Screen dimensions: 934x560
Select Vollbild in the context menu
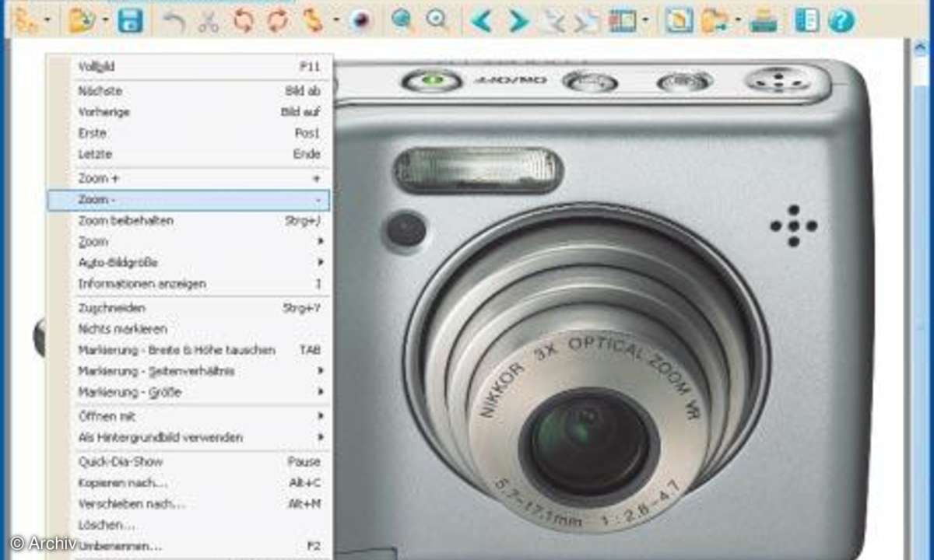click(189, 67)
